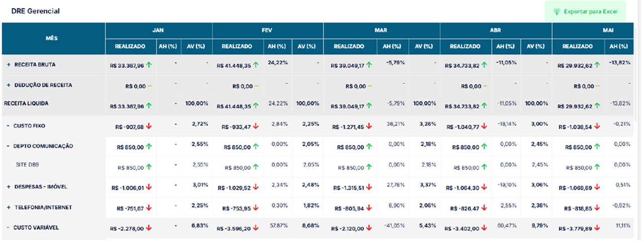Click red arrow beside FEV Custo Variável
Screen dimensions: 644x244
[257, 229]
